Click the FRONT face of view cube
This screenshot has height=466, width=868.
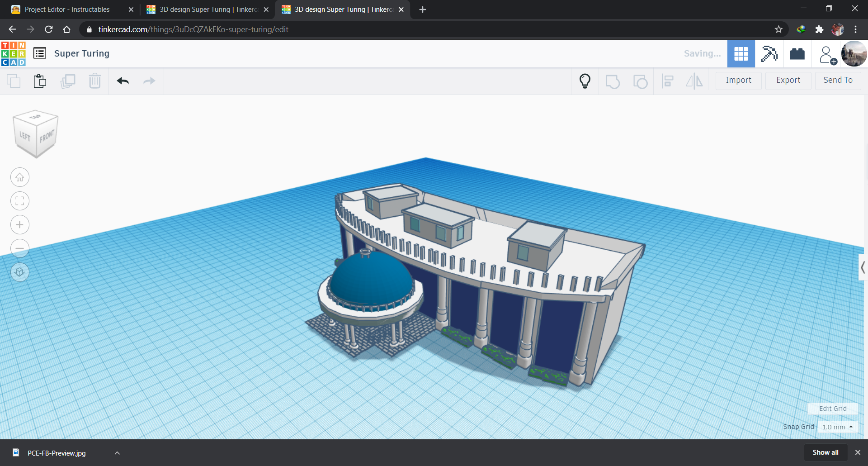47,137
